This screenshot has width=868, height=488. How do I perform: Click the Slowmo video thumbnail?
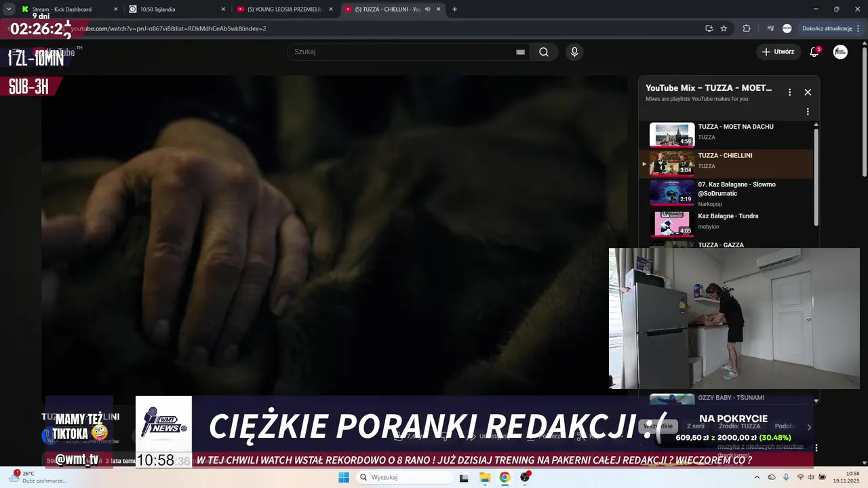tap(672, 192)
